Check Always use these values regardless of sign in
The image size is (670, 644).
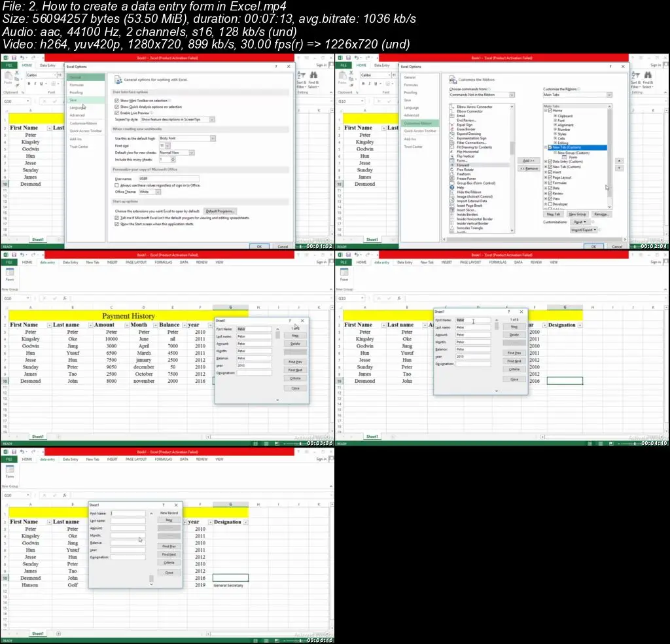point(116,185)
